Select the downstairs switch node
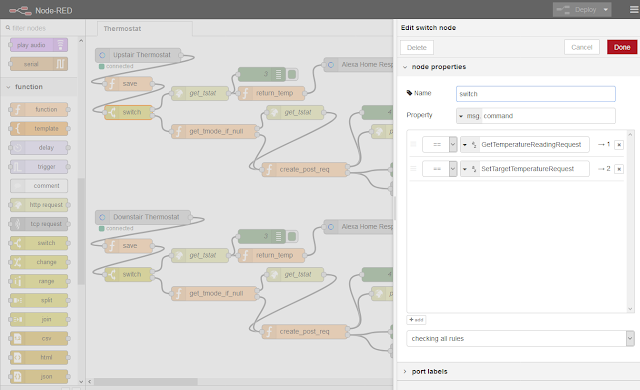The image size is (640, 390). coord(128,275)
